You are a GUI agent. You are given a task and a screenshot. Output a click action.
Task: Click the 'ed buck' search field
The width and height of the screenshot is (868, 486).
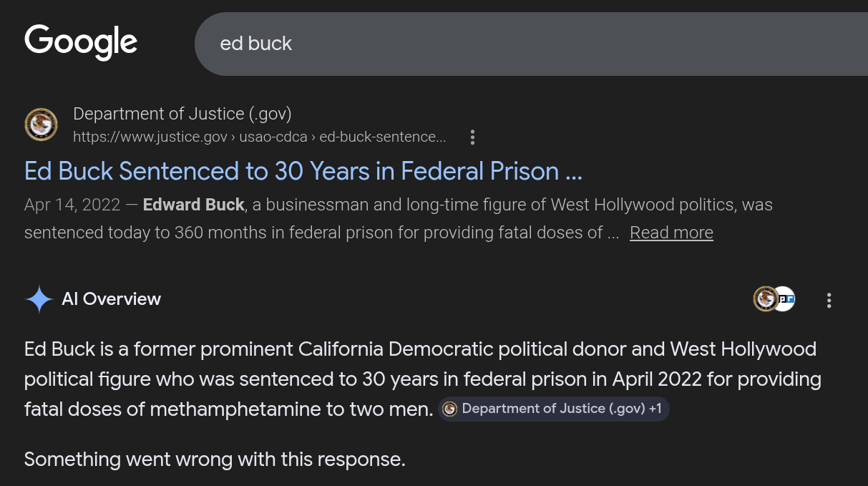[x=501, y=44]
